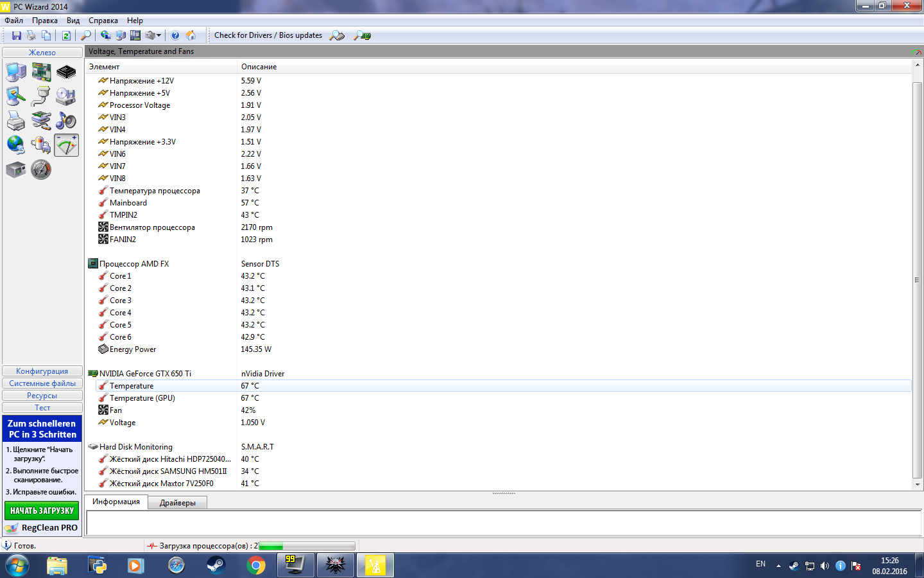924x578 pixels.
Task: Click the globe with monitor toolbar icon
Action: click(x=106, y=35)
